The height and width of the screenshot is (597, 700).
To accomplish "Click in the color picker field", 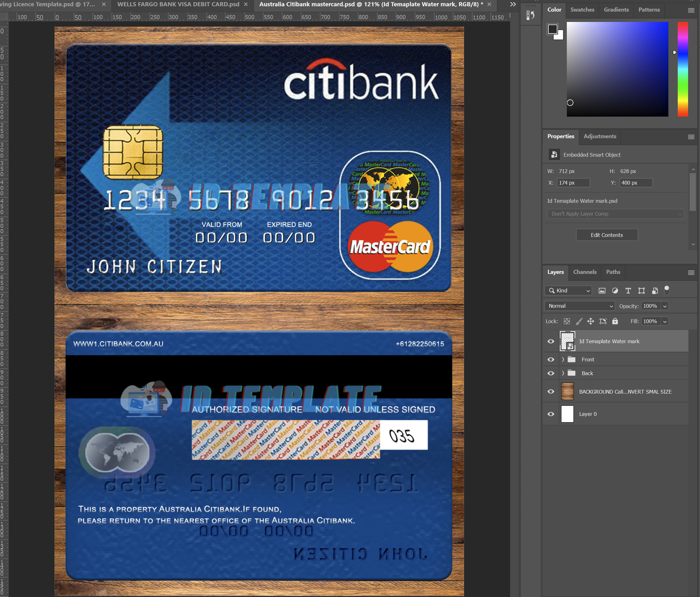I will (x=617, y=69).
